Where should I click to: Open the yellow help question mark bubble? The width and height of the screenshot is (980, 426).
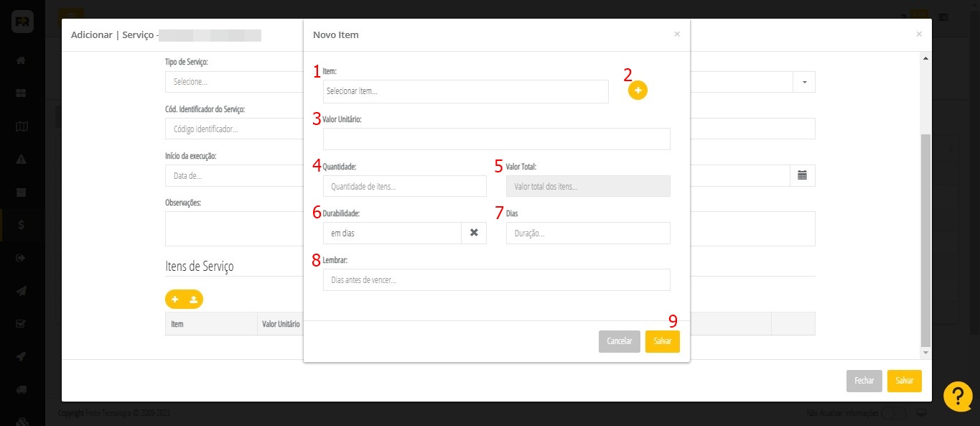[958, 397]
